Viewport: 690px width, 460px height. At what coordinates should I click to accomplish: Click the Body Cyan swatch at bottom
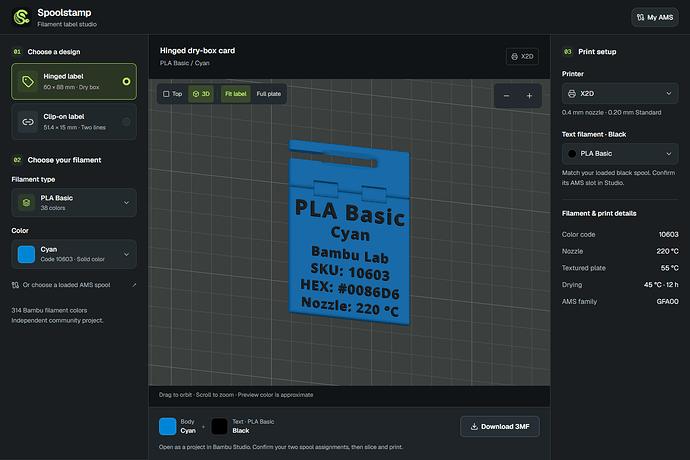pos(168,426)
